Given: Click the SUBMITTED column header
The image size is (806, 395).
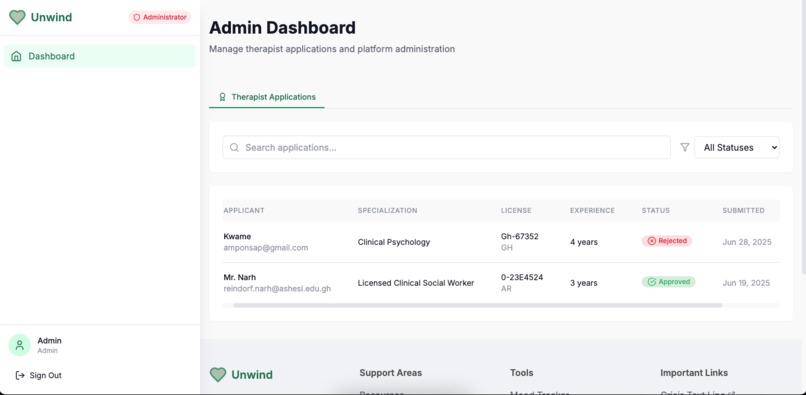Looking at the screenshot, I should 743,210.
